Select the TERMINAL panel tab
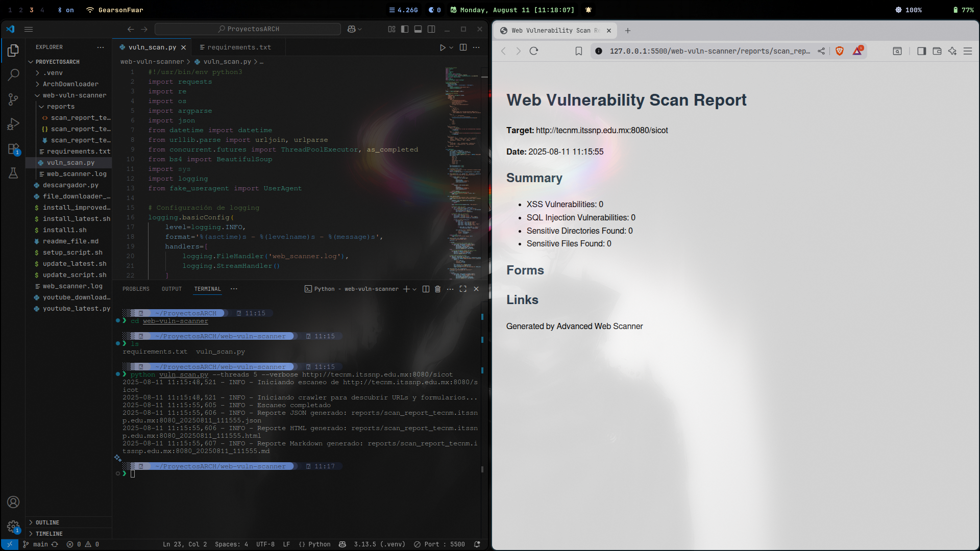The width and height of the screenshot is (980, 551). (x=207, y=289)
